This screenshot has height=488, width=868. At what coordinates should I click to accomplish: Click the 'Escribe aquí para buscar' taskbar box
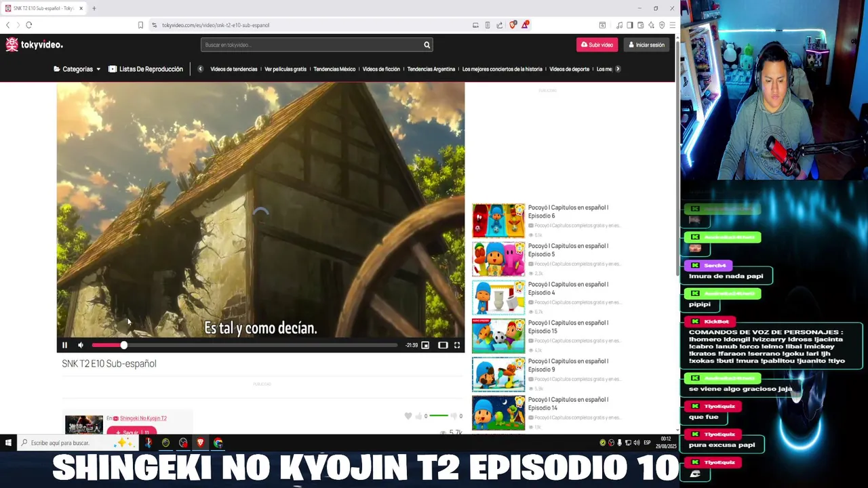(x=78, y=443)
